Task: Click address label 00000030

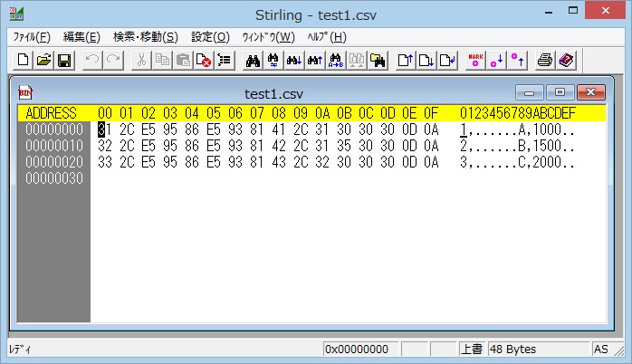Action: coord(54,178)
